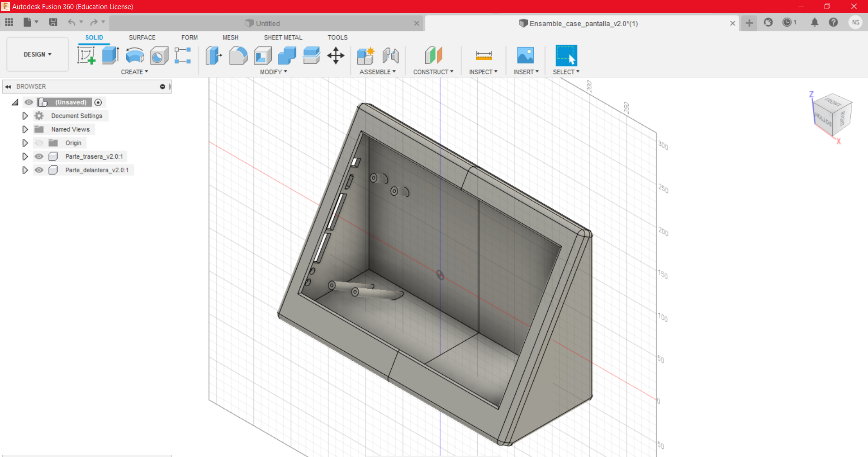
Task: Expand the Named Views folder
Action: (25, 129)
